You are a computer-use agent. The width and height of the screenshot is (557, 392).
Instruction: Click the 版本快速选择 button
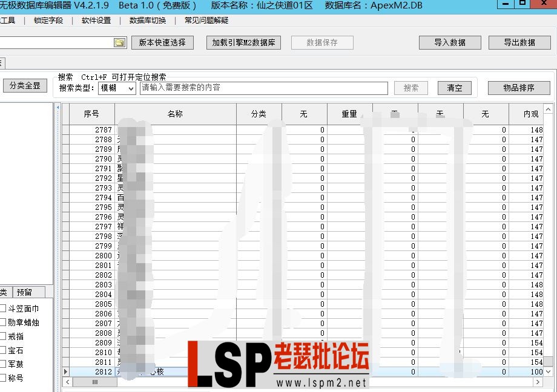[162, 42]
